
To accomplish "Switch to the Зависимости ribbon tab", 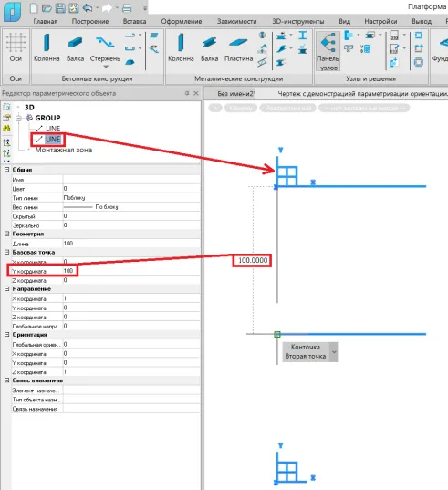I will pos(237,21).
